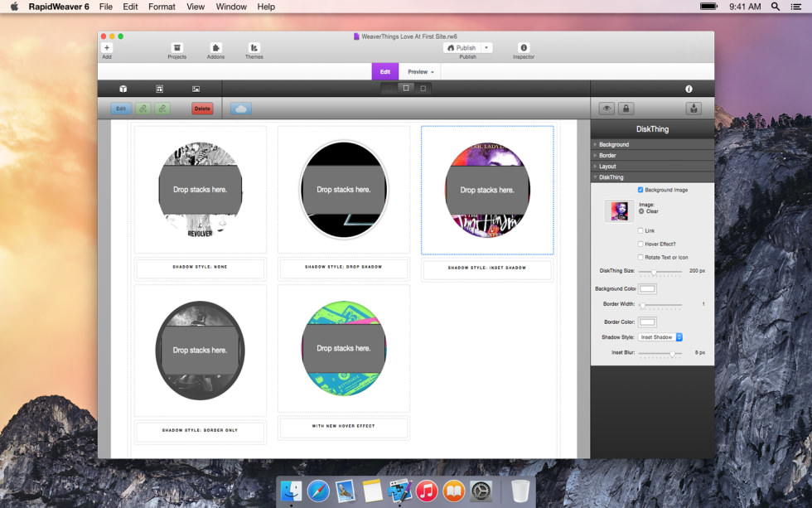Expand the Border section
The height and width of the screenshot is (508, 812).
(653, 155)
